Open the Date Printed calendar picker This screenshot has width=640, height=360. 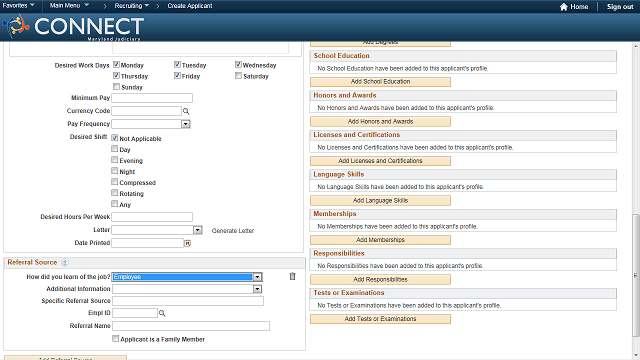(187, 243)
